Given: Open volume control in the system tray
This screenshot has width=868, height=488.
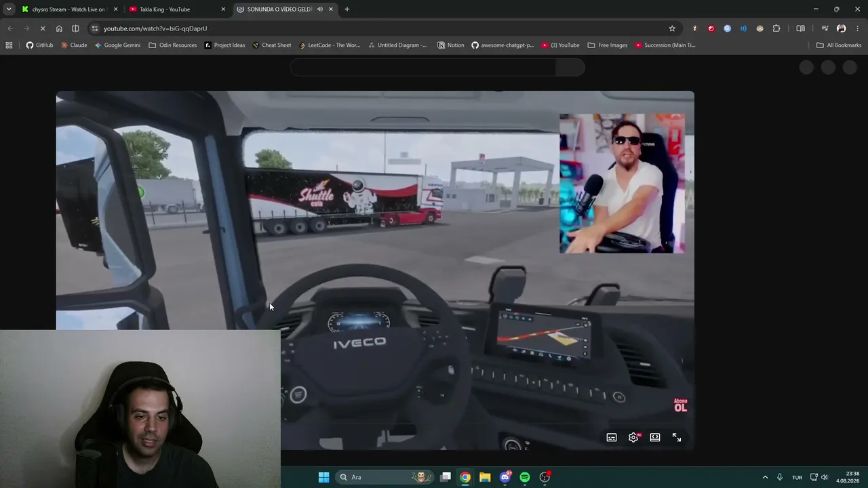Looking at the screenshot, I should [x=825, y=477].
